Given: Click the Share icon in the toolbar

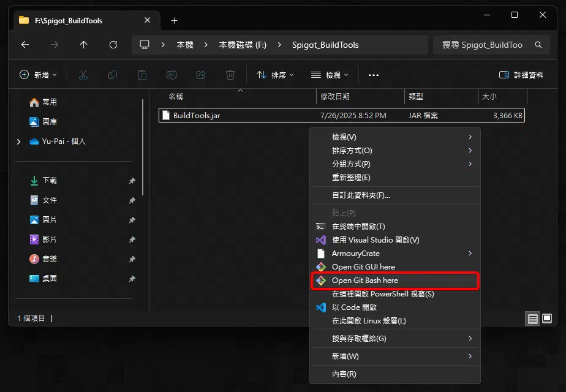Looking at the screenshot, I should pyautogui.click(x=200, y=75).
